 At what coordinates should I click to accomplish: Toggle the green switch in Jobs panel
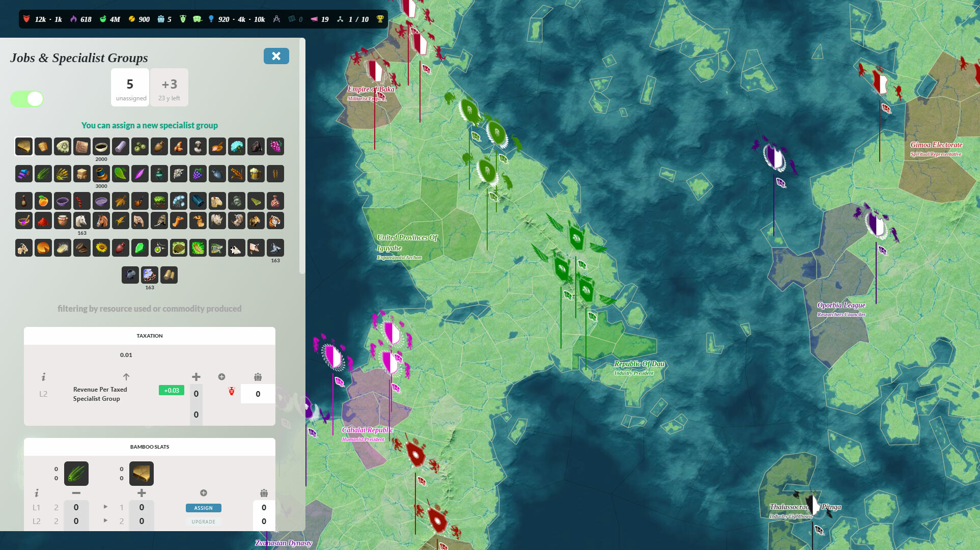(x=27, y=99)
